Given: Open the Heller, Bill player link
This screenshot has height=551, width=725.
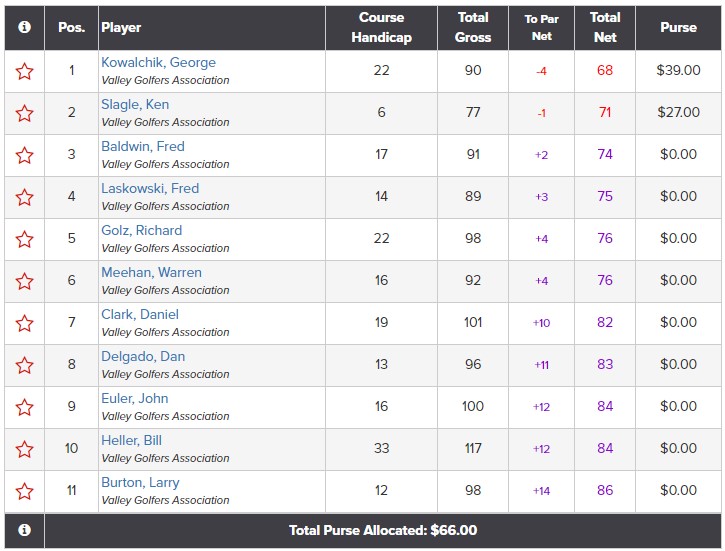Looking at the screenshot, I should [131, 441].
